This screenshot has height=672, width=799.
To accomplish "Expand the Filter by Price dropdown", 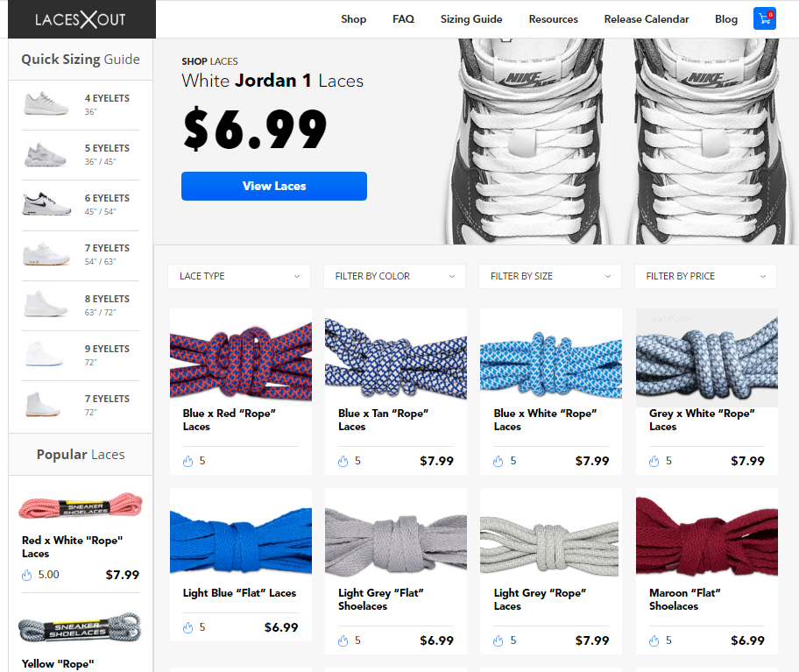I will coord(705,276).
